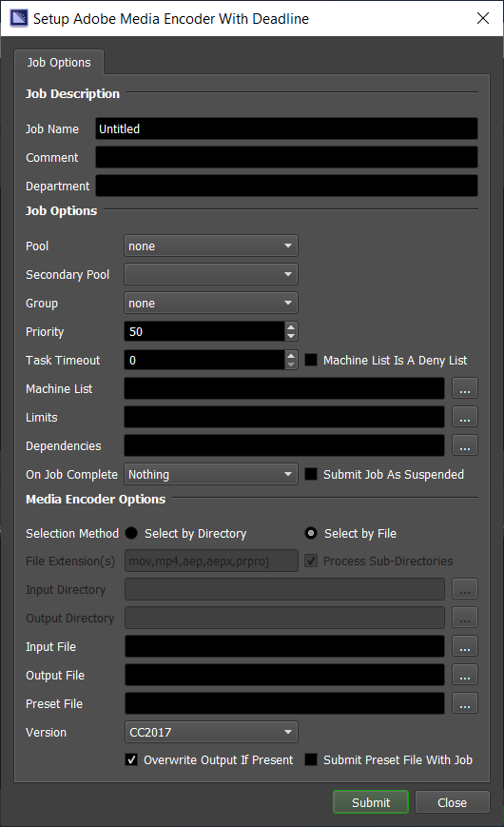This screenshot has height=827, width=504.
Task: Enable Submit Preset File With Job
Action: [311, 760]
